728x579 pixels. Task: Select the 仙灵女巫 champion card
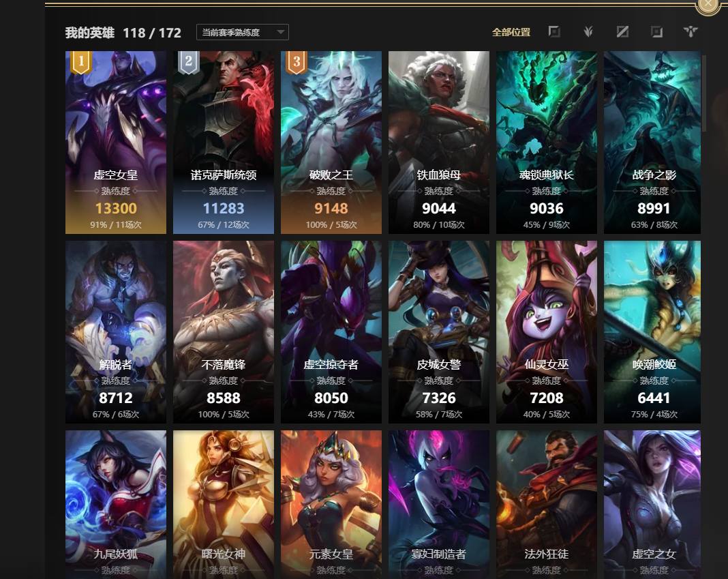click(x=547, y=332)
